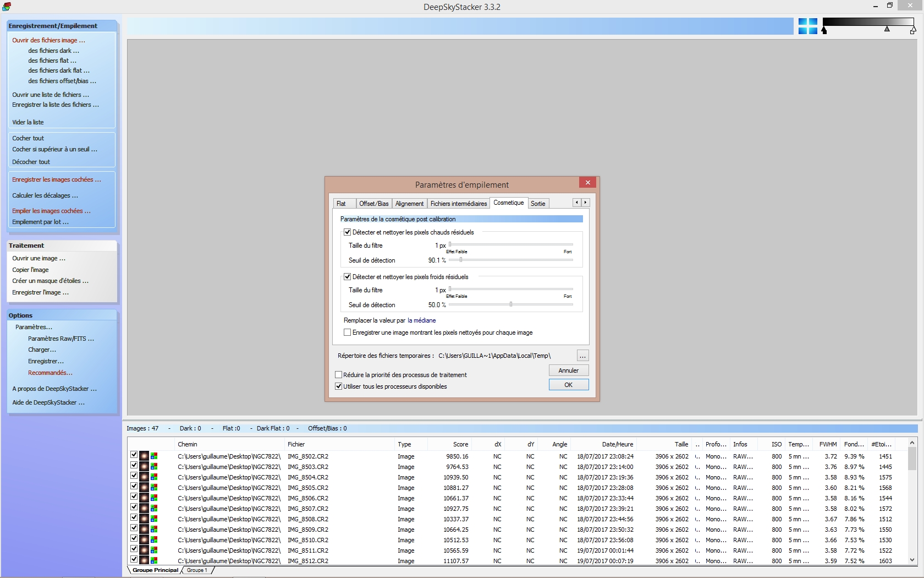Click the star thumbnail icon for IMG_8502.CR2
Viewport: 924px width, 578px height.
(144, 456)
